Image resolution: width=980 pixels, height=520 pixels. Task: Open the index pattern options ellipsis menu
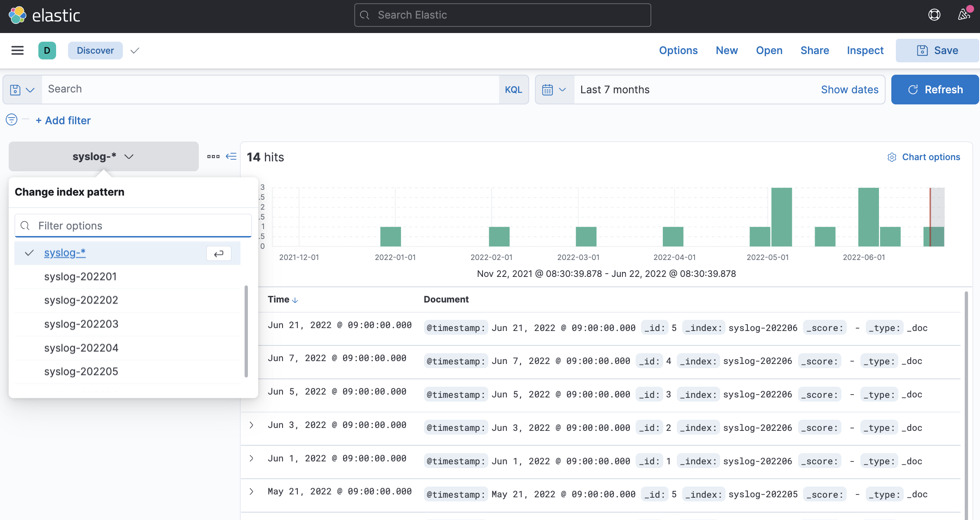pyautogui.click(x=213, y=156)
